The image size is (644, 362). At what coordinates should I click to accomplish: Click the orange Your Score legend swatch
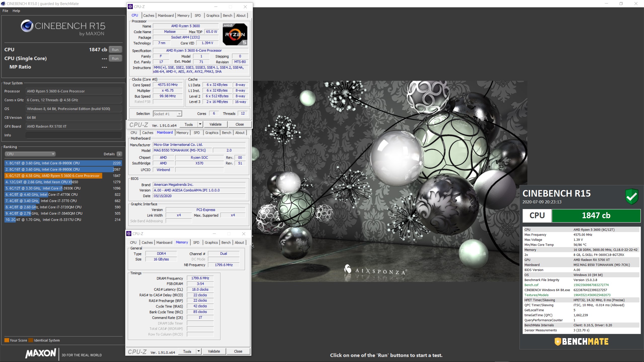coord(7,340)
